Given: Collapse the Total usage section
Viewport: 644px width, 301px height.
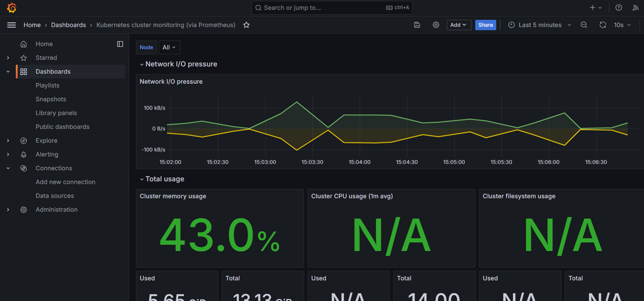Looking at the screenshot, I should coord(142,179).
